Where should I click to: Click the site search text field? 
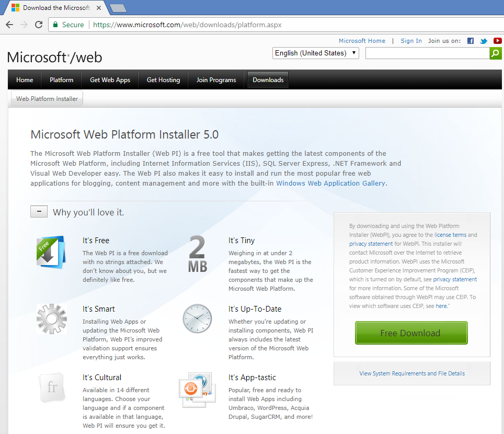tap(428, 53)
